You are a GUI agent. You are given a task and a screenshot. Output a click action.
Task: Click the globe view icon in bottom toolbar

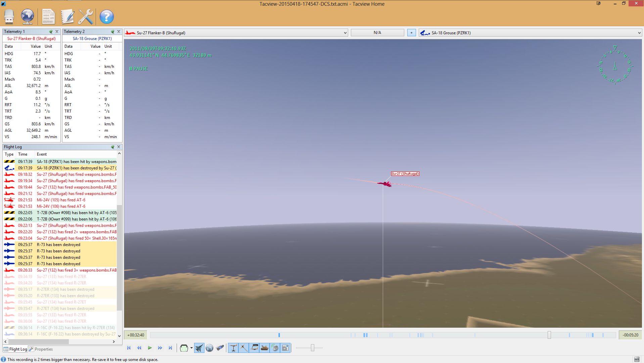point(210,348)
